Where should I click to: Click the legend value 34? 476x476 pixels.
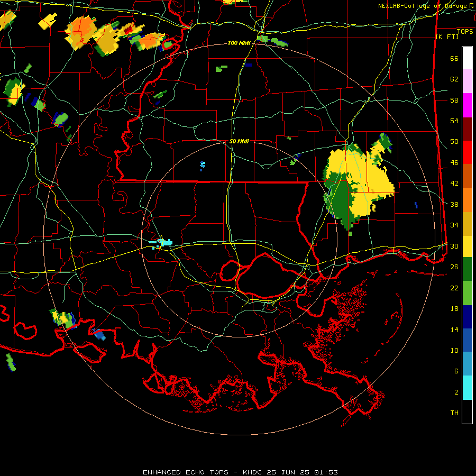(454, 225)
